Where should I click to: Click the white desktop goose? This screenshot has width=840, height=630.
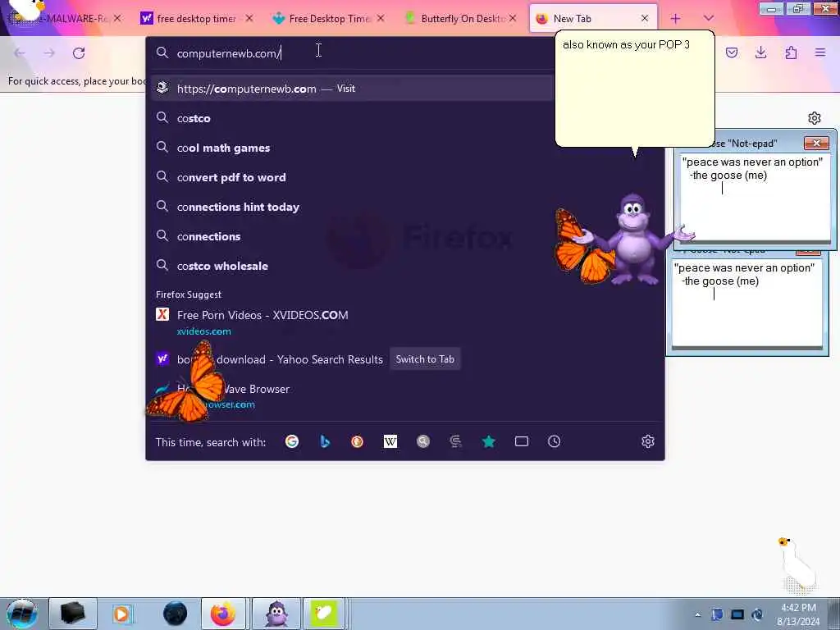point(797,565)
